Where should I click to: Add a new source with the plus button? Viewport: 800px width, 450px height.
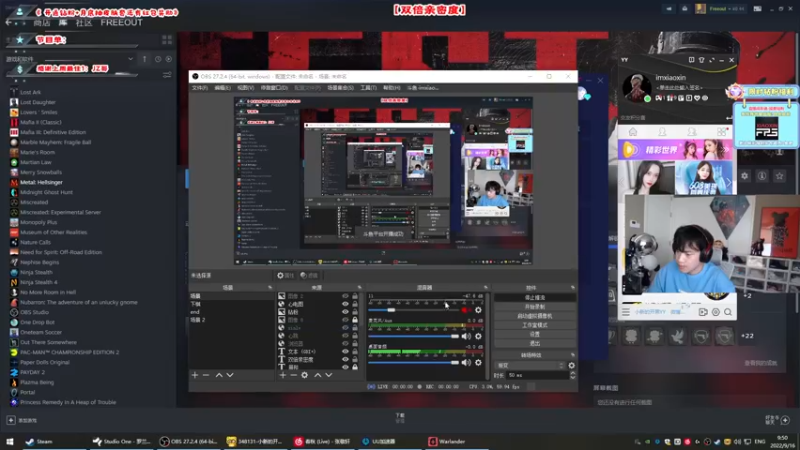coord(283,375)
